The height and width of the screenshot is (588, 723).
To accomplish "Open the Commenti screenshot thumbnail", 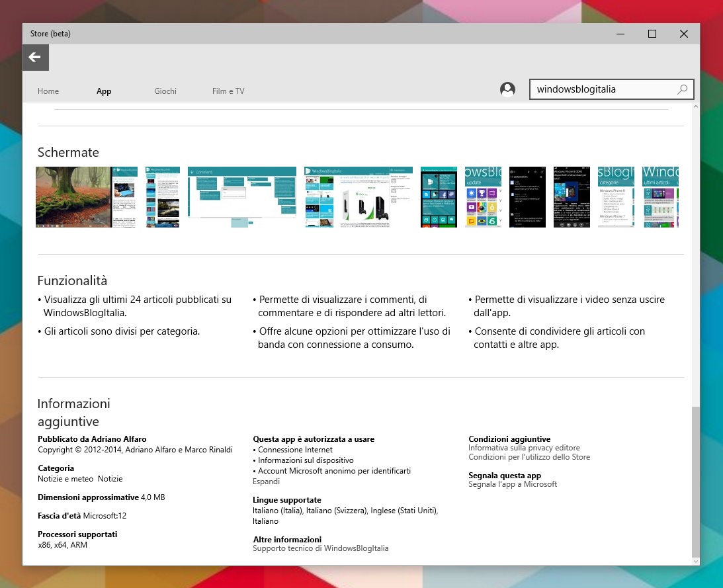I will click(x=242, y=197).
